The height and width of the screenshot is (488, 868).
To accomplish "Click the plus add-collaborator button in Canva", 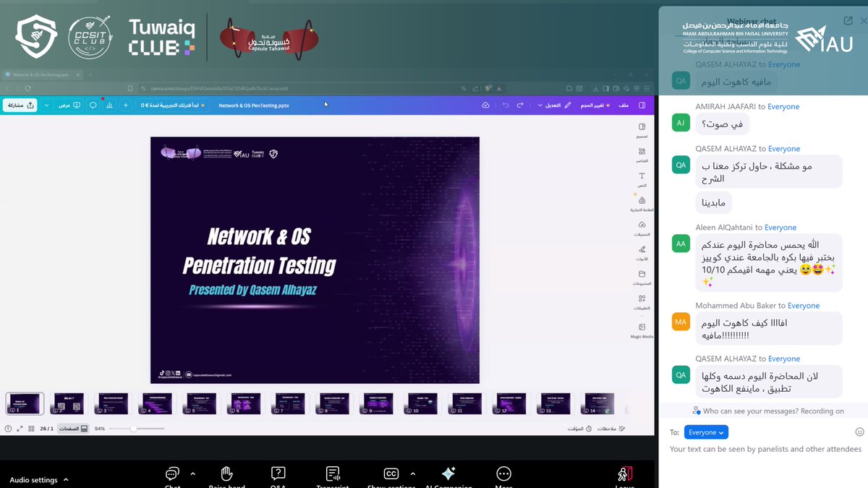I will click(x=126, y=106).
